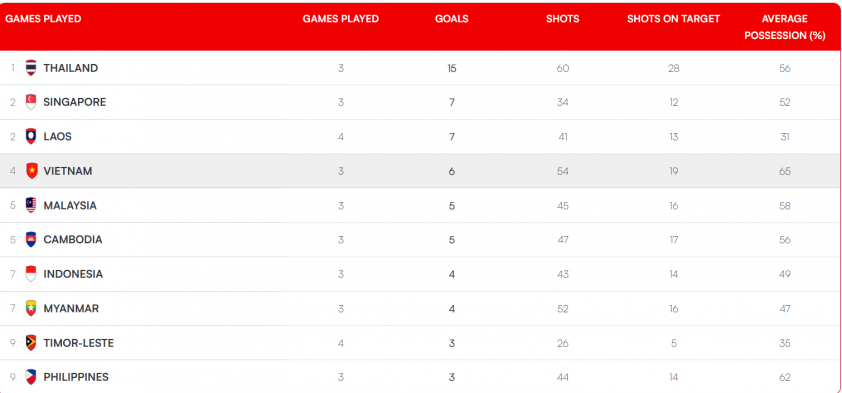
Task: Click the center Games Played column header
Action: tap(340, 19)
